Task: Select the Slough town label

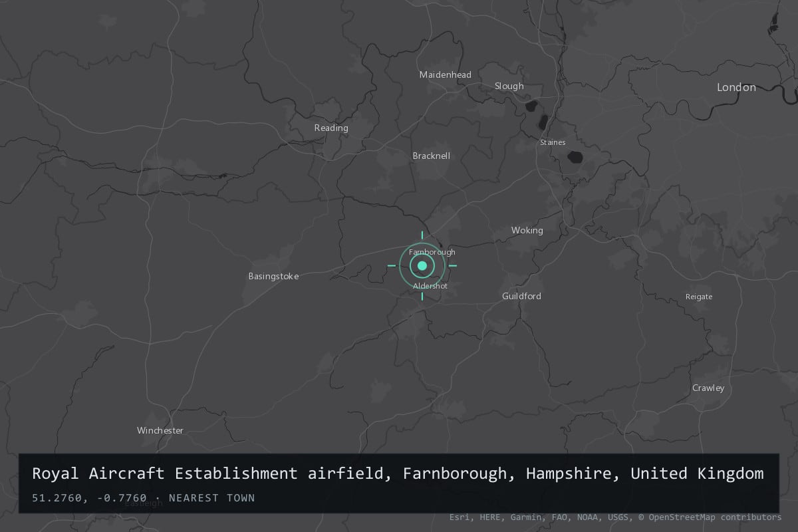Action: tap(509, 86)
